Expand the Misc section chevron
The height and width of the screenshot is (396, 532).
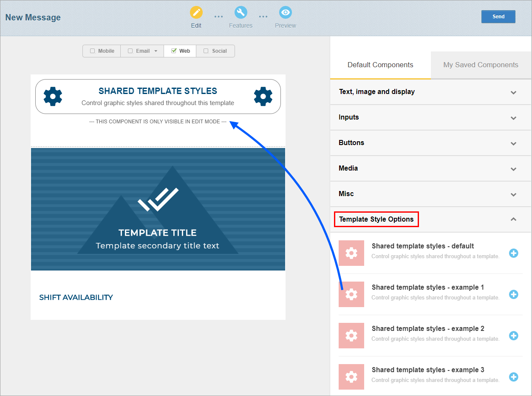coord(513,194)
